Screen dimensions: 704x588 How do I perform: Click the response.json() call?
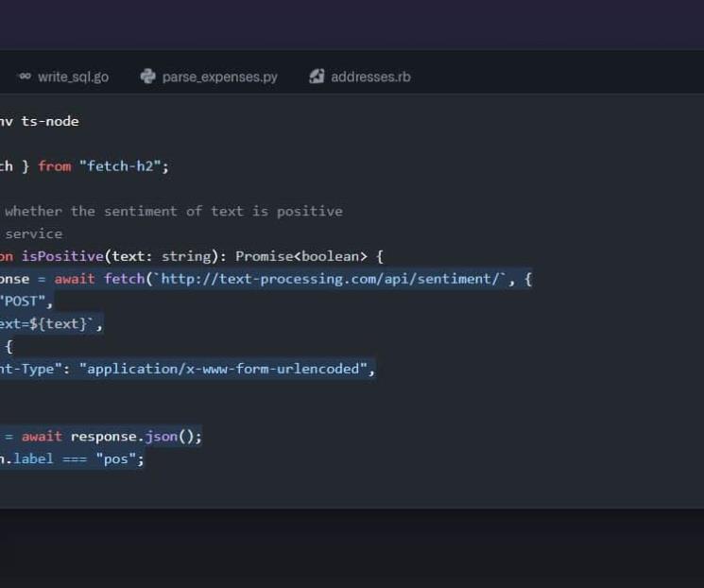[132, 437]
